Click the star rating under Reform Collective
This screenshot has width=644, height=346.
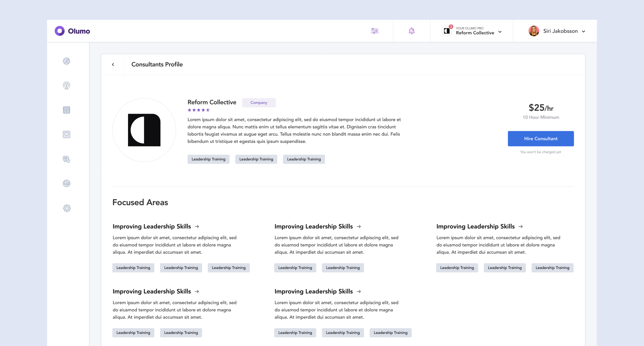tap(198, 110)
